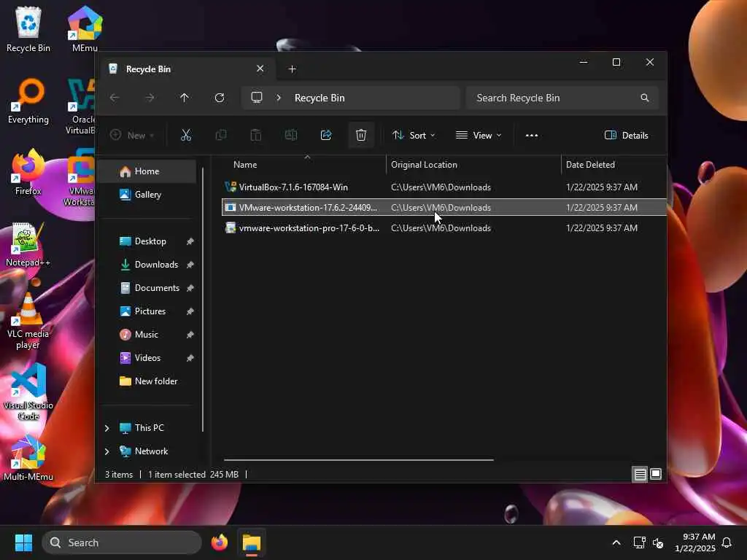
Task: Unpin Documents from Quick access
Action: point(190,288)
